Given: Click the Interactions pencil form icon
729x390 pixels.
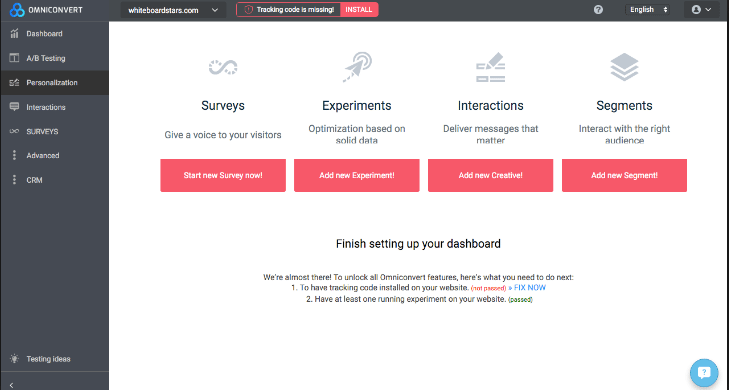Looking at the screenshot, I should (x=490, y=68).
